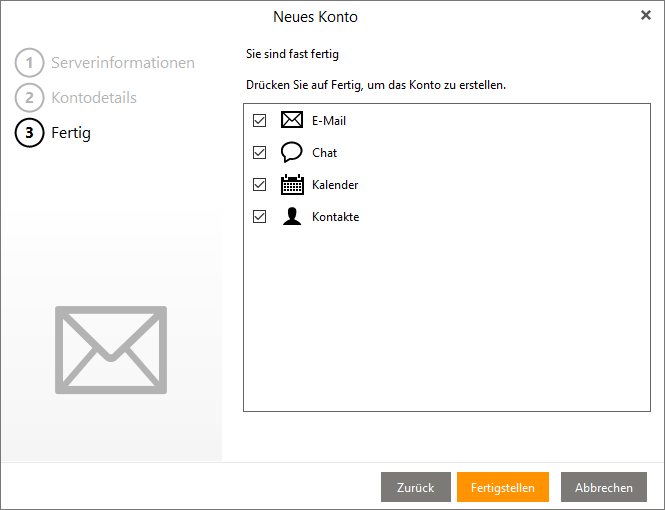This screenshot has width=665, height=510.
Task: Toggle the Kalender checkbox
Action: pyautogui.click(x=260, y=185)
